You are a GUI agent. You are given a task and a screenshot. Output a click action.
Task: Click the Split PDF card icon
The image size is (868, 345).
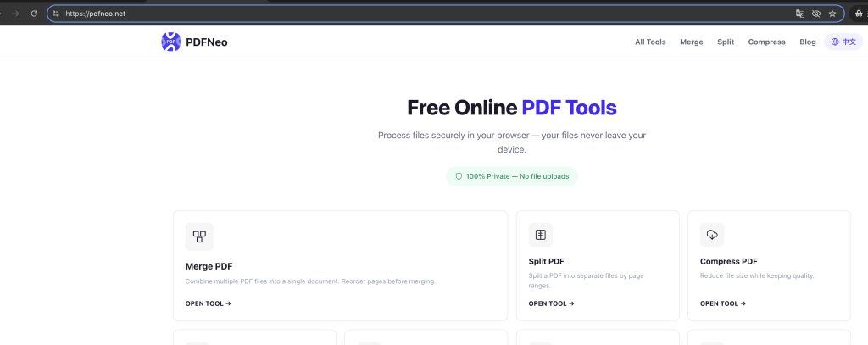(x=540, y=235)
